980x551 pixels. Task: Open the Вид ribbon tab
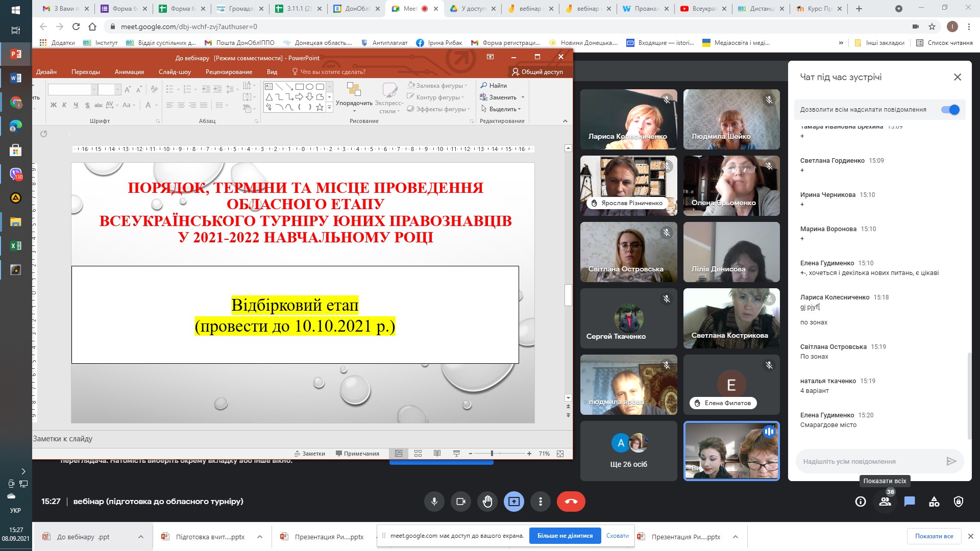click(x=272, y=72)
